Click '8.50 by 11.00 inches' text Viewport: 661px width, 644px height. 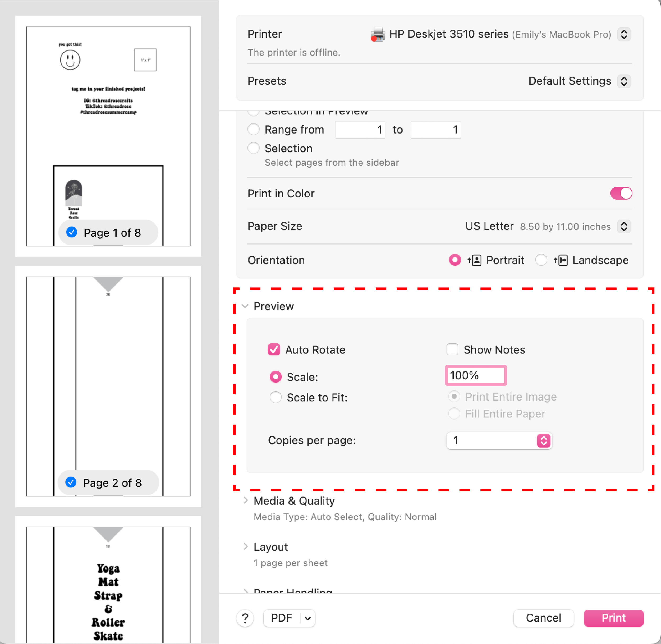565,227
